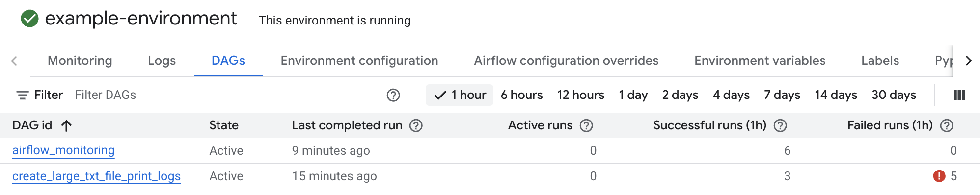The image size is (980, 195).
Task: Select the 7 days time range
Action: pyautogui.click(x=782, y=95)
